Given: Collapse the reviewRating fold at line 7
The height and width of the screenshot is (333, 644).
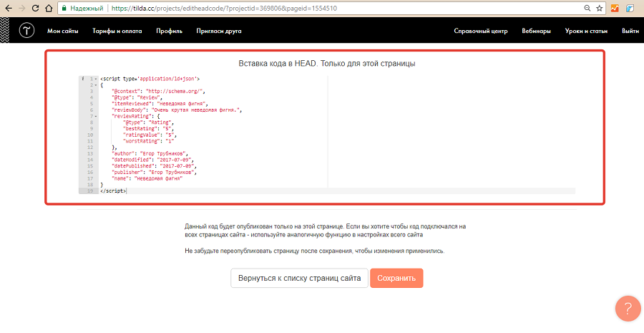Looking at the screenshot, I should click(96, 116).
